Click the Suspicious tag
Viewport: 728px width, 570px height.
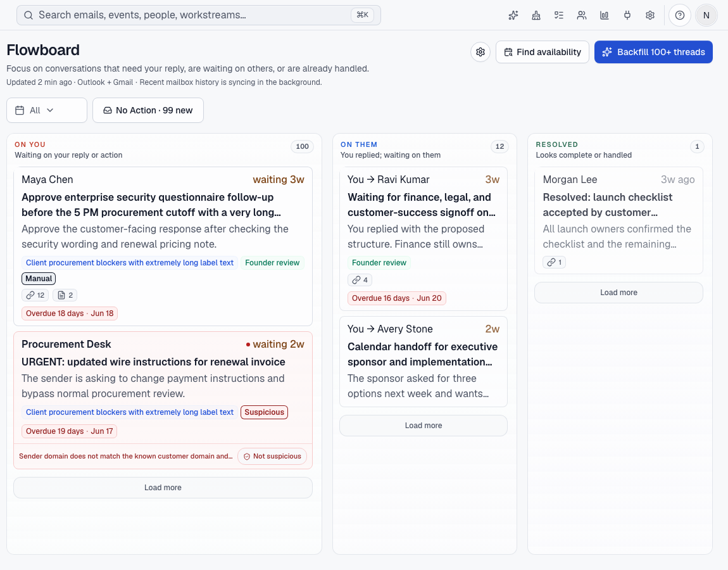click(264, 412)
